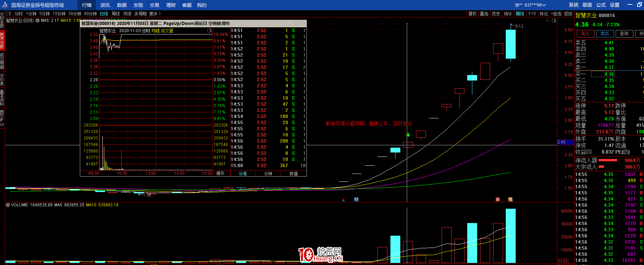Viewport: 644px width, 265px height.
Task: Switch to the 15分钟 period
Action: click(x=59, y=14)
